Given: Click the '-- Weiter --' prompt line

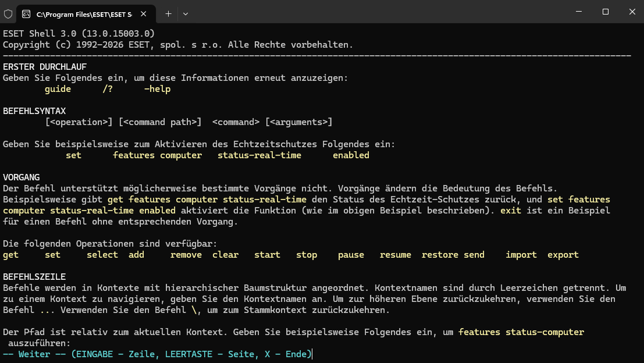Looking at the screenshot, I should coord(157,354).
